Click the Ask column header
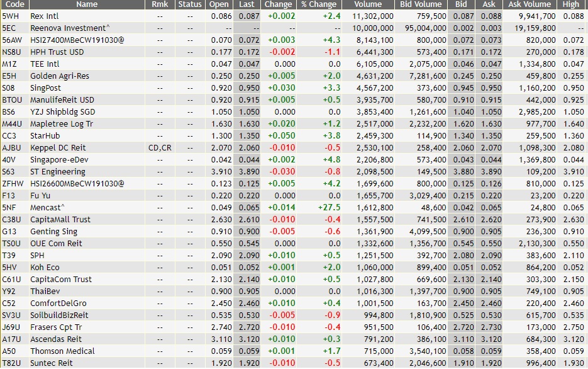The height and width of the screenshot is (369, 588). (x=489, y=4)
